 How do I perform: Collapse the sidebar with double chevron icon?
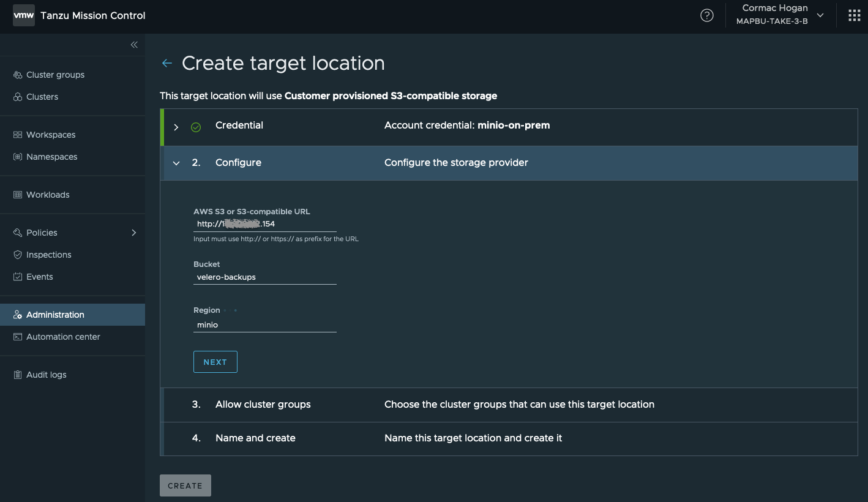pyautogui.click(x=134, y=45)
